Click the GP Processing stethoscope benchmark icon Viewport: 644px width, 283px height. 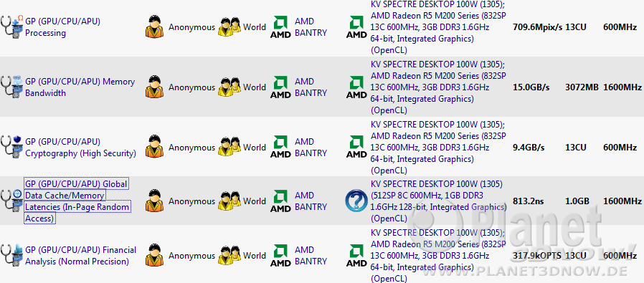point(12,28)
